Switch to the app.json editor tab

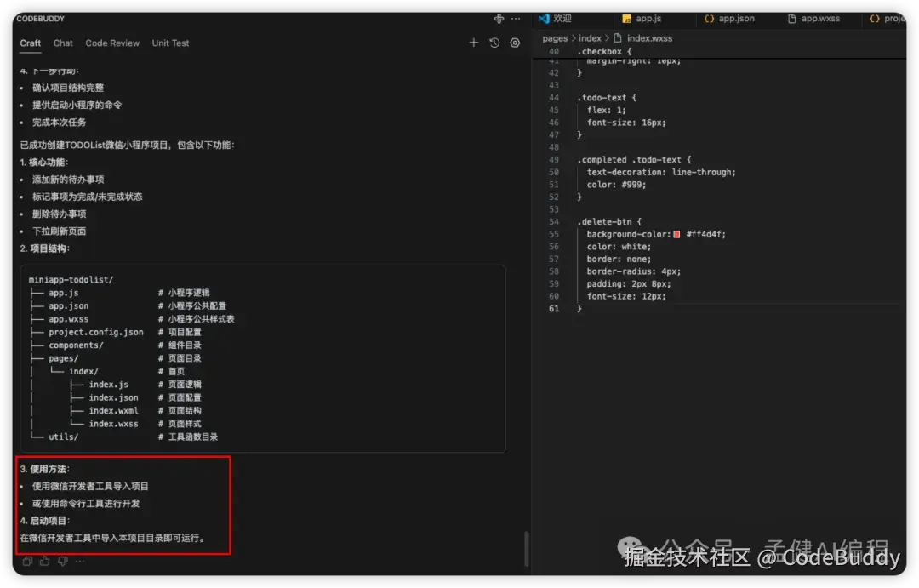(x=737, y=19)
